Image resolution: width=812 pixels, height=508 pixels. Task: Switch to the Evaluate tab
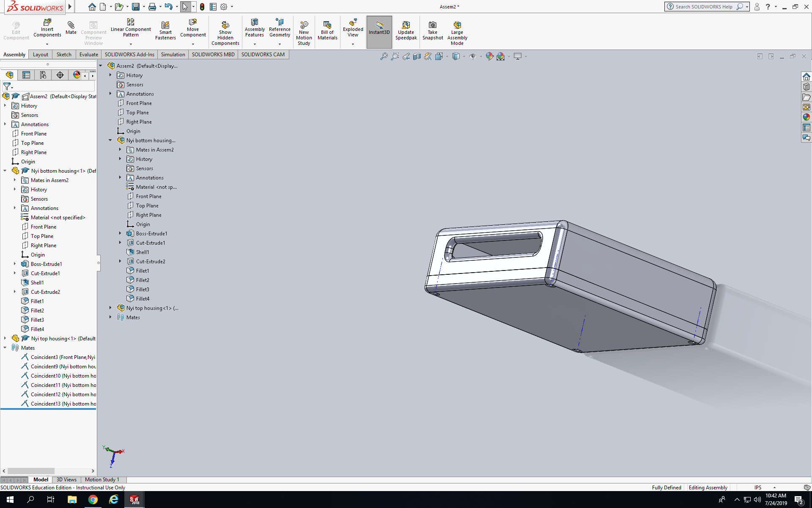pyautogui.click(x=88, y=55)
